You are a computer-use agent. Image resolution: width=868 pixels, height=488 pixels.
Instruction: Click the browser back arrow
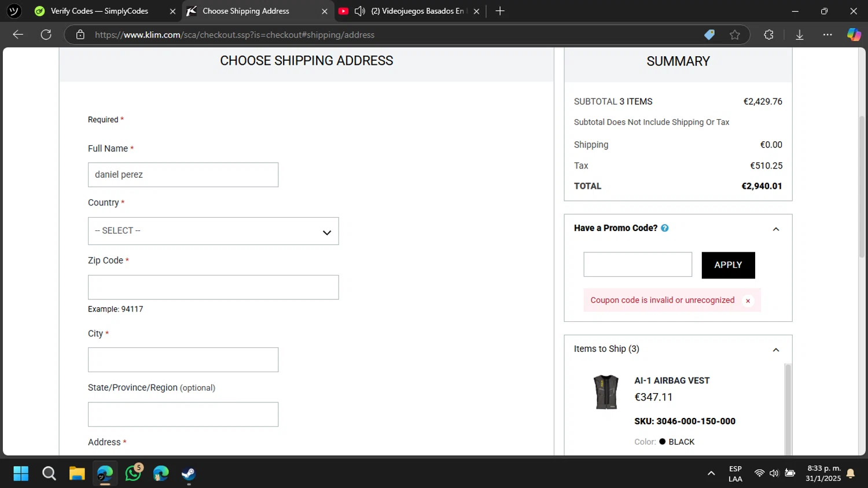point(18,35)
